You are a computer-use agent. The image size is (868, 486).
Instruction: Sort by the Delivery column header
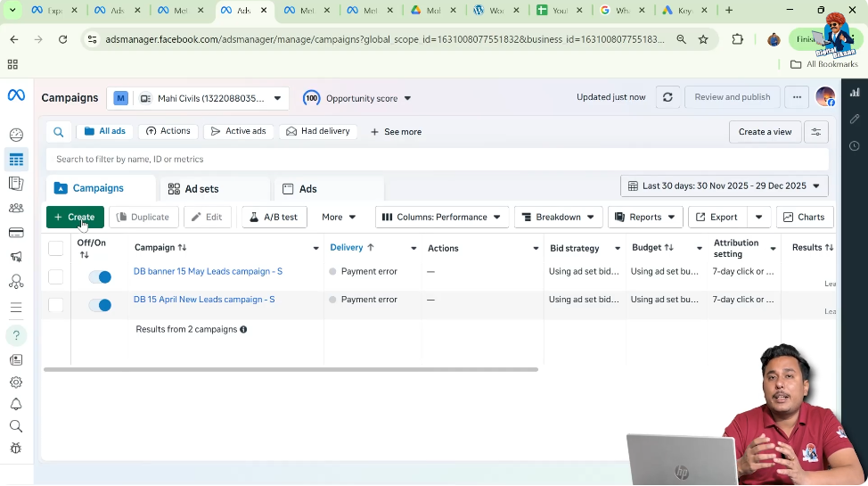point(351,248)
